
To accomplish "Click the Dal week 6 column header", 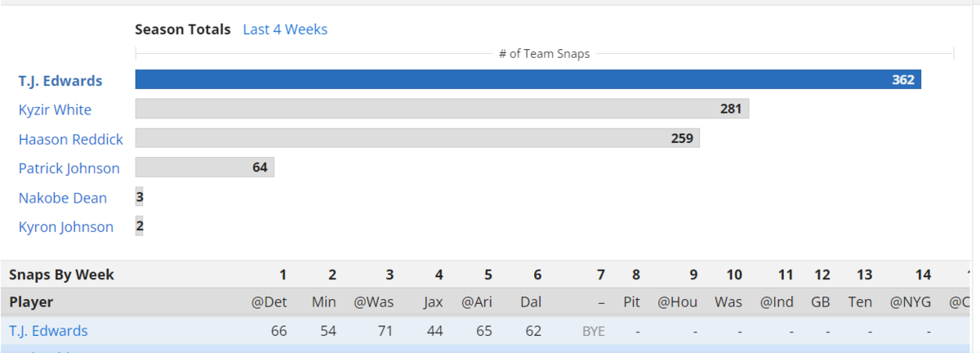I will pos(530,302).
